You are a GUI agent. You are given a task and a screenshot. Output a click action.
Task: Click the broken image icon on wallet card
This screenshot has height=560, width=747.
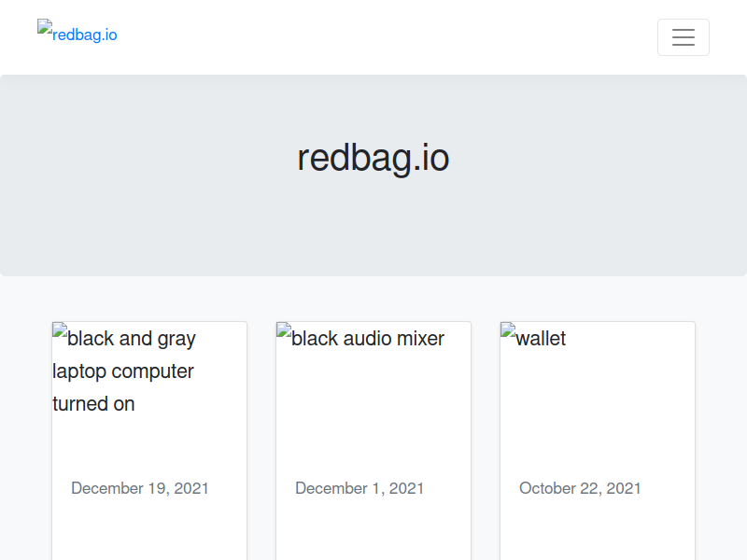(x=508, y=330)
